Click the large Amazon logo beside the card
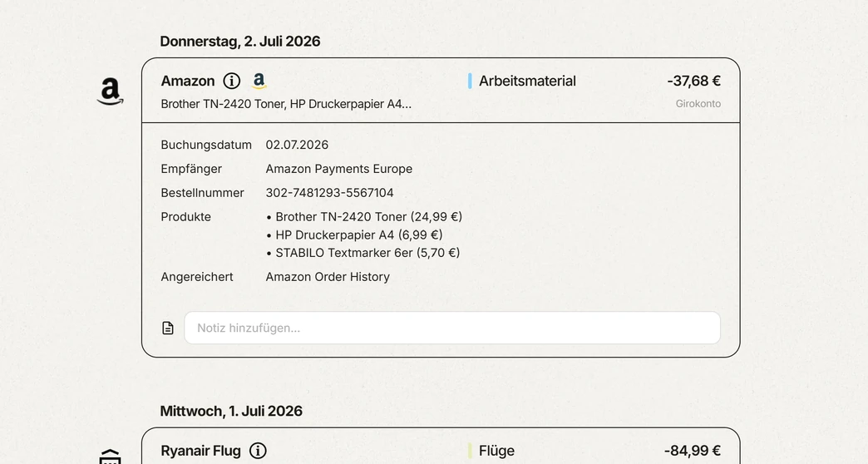Screen dimensions: 868x464 pyautogui.click(x=110, y=91)
